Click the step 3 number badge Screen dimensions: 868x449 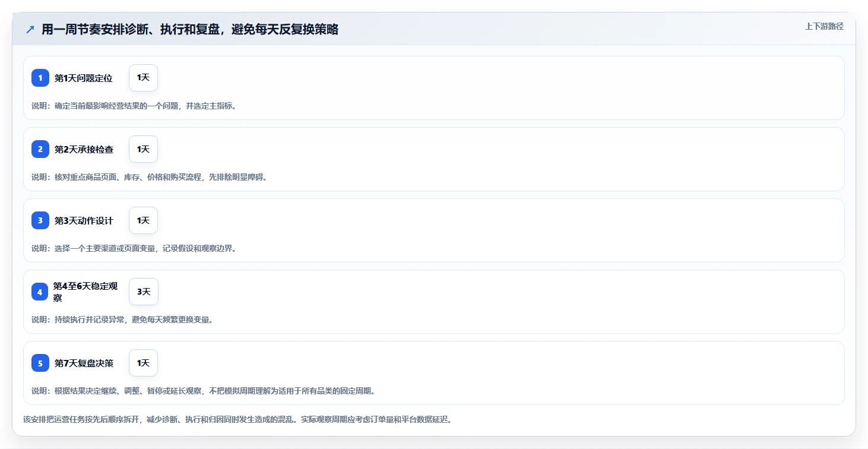[x=40, y=220]
